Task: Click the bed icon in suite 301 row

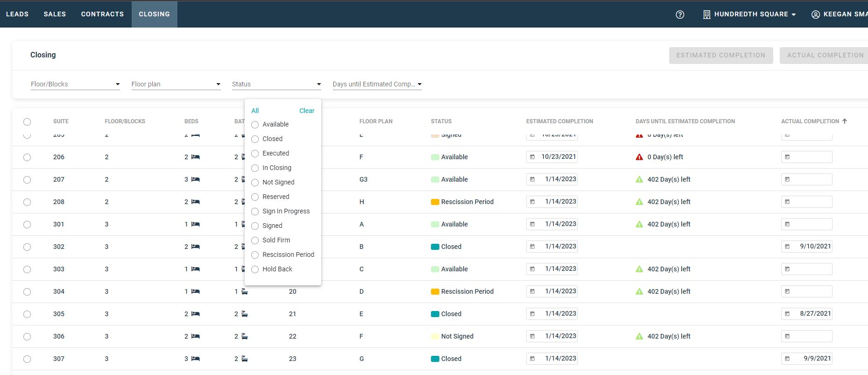Action: click(x=195, y=224)
